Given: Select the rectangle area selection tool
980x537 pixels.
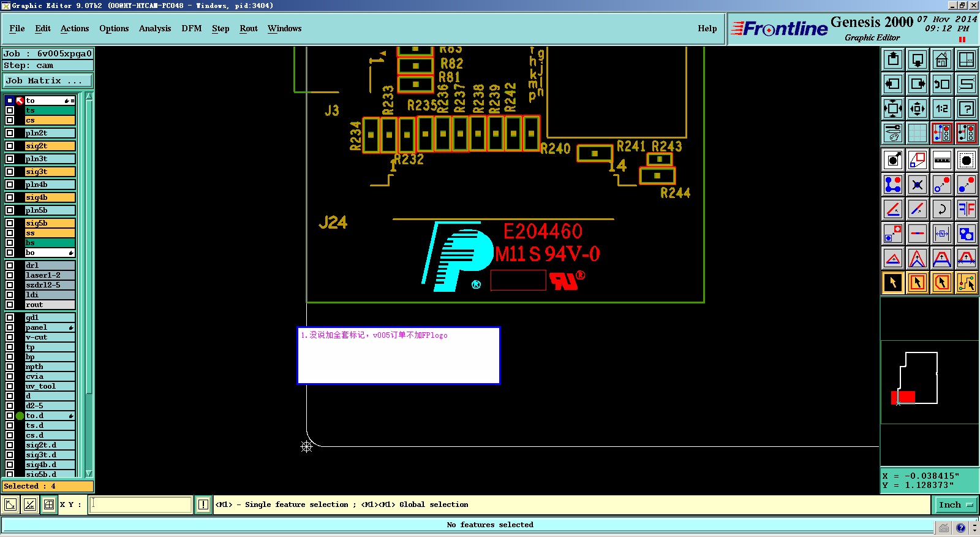Looking at the screenshot, I should pyautogui.click(x=918, y=283).
